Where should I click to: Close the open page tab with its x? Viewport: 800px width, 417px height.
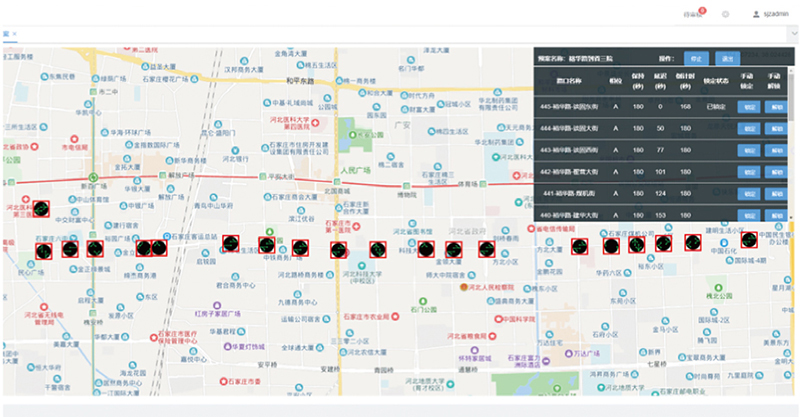15,34
